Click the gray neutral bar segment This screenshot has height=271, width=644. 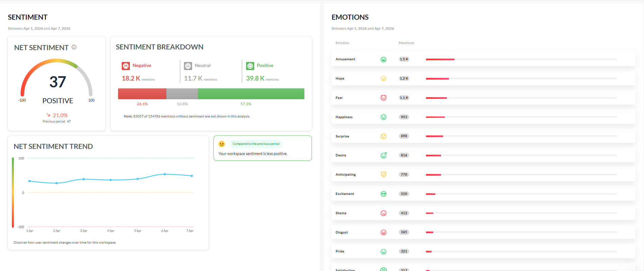point(182,94)
